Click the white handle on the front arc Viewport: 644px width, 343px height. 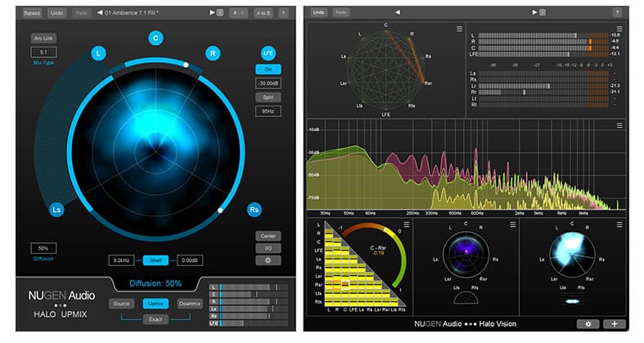186,65
